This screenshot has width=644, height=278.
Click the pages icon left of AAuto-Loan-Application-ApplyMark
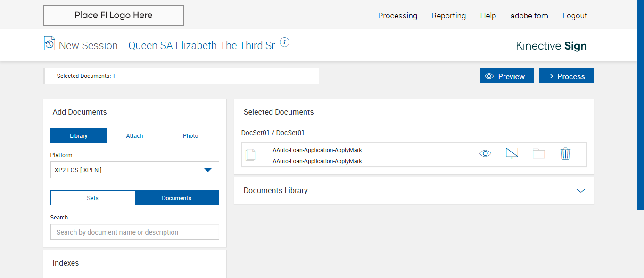250,154
